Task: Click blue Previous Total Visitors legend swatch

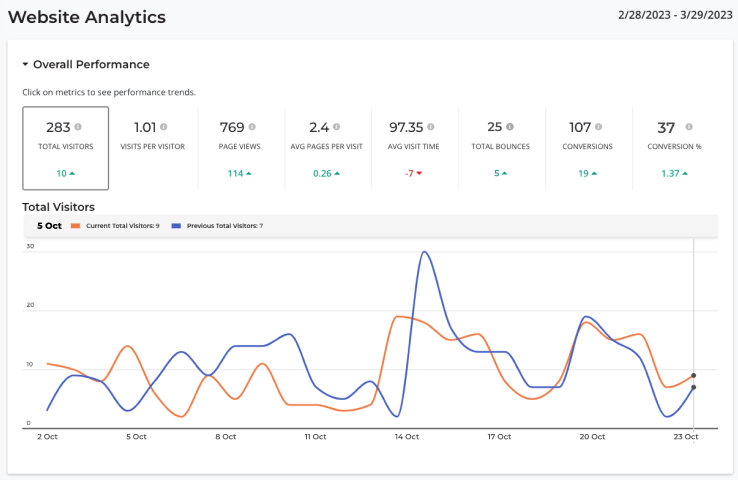Action: (x=176, y=226)
